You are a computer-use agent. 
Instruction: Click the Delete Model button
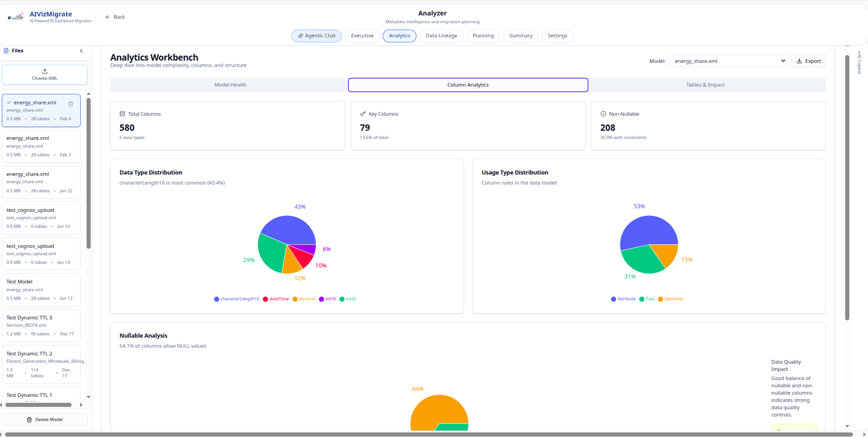click(x=45, y=420)
